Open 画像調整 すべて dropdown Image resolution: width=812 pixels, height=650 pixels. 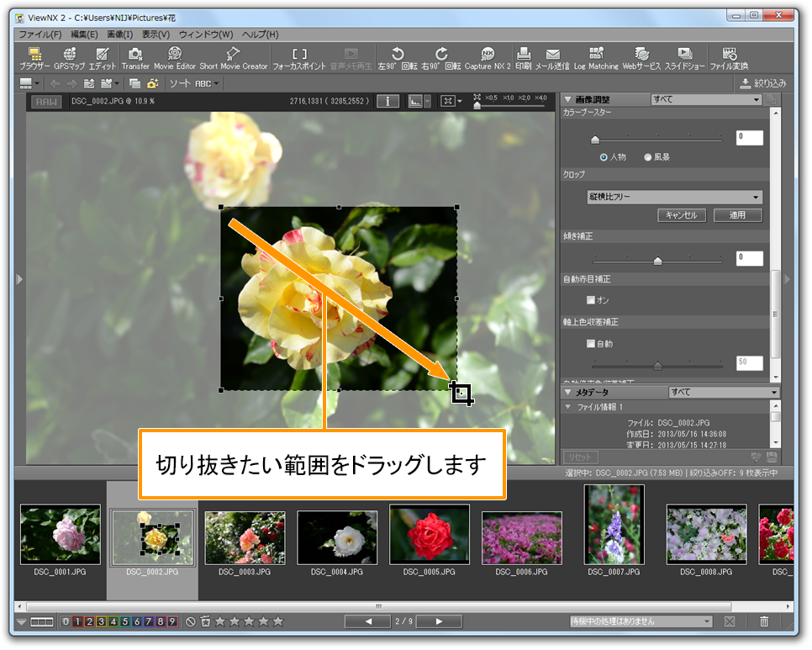[706, 99]
